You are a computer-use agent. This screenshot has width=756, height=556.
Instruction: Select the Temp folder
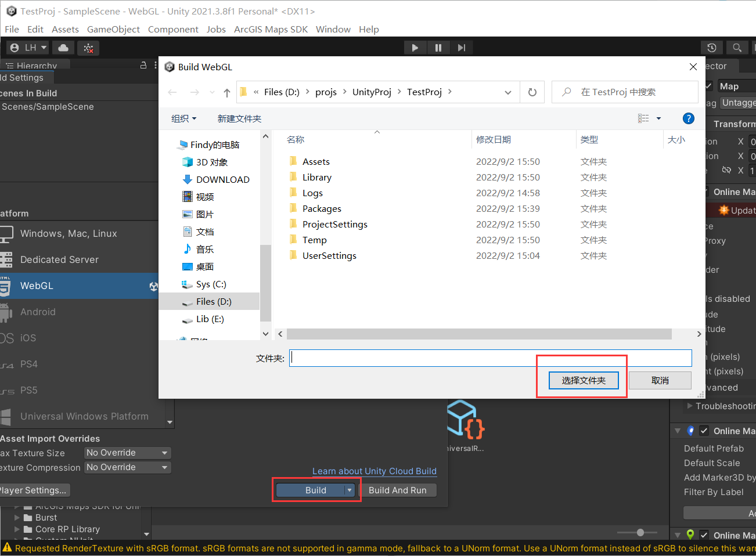tap(314, 240)
